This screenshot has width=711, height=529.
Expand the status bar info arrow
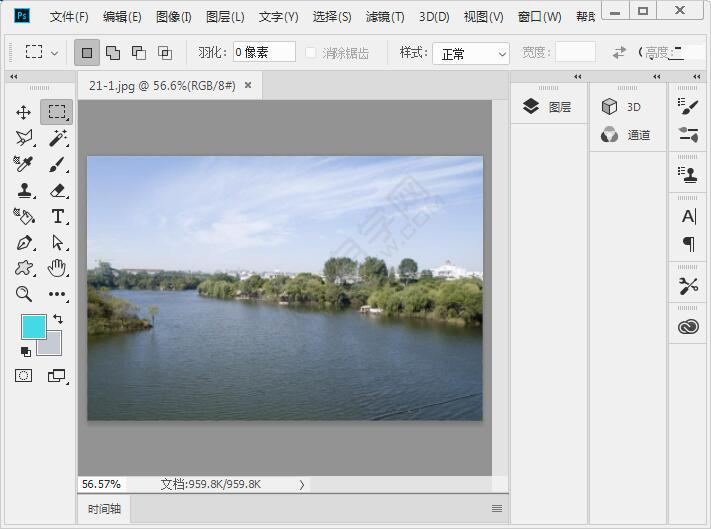(x=302, y=485)
